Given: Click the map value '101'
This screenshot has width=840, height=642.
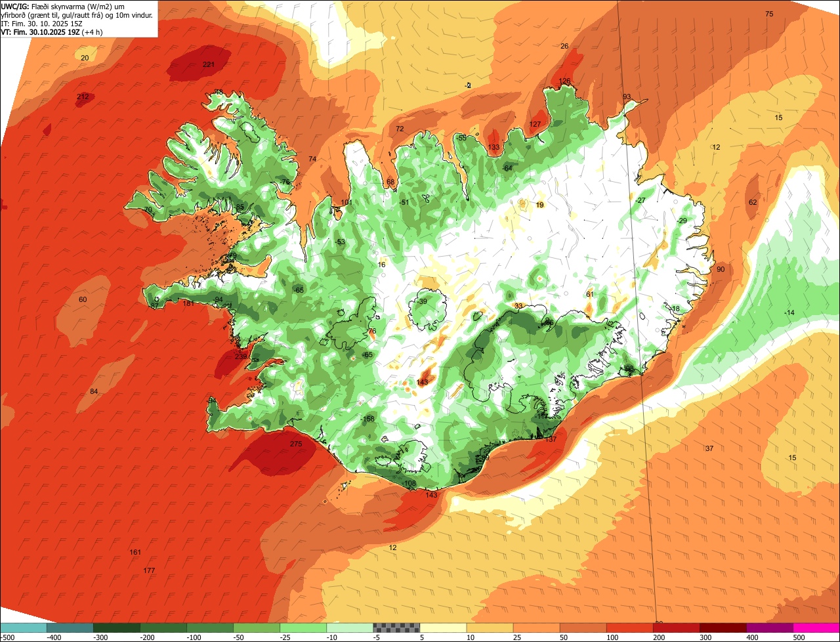Looking at the screenshot, I should point(346,202).
